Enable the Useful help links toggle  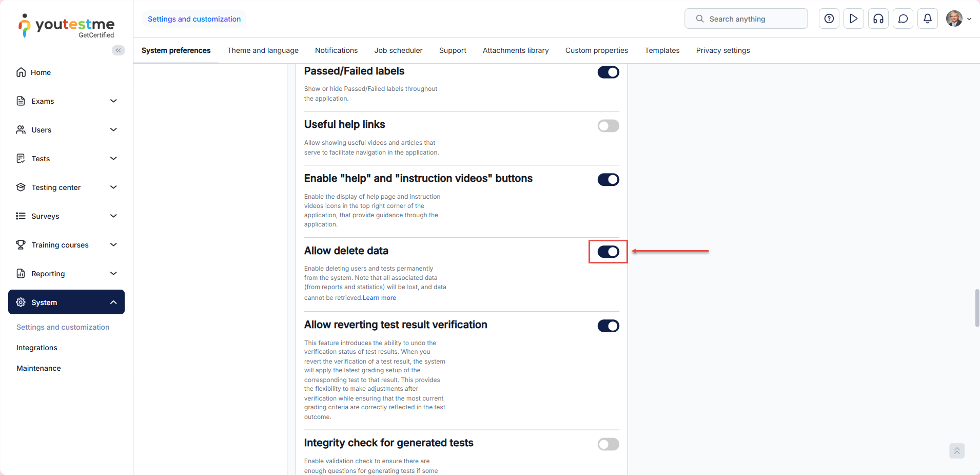(x=608, y=126)
